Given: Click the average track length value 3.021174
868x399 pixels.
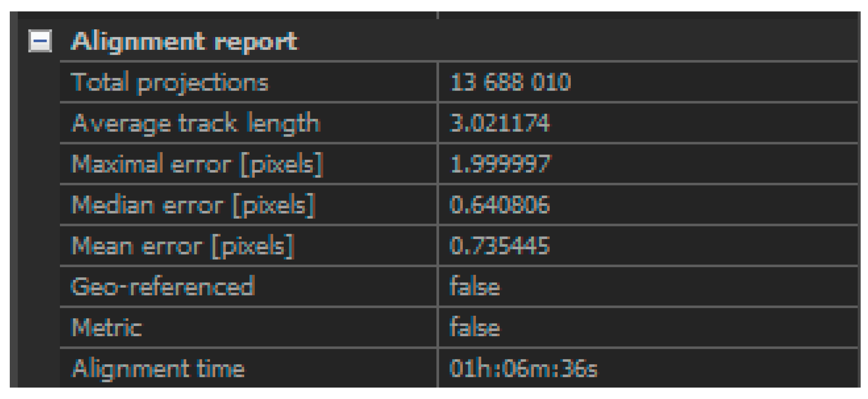Looking at the screenshot, I should (499, 123).
